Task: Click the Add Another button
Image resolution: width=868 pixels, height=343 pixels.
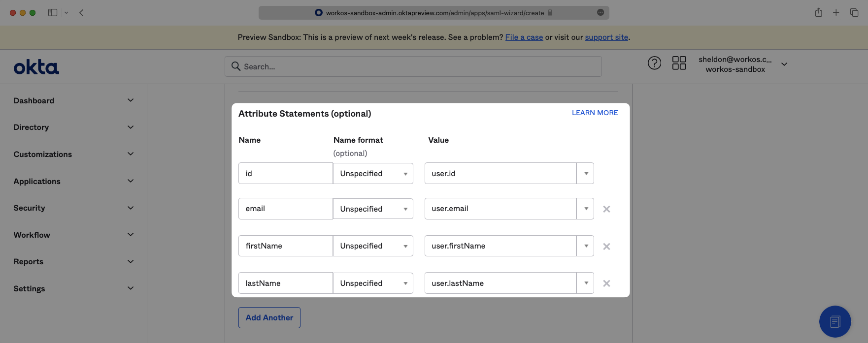Action: [x=269, y=318]
